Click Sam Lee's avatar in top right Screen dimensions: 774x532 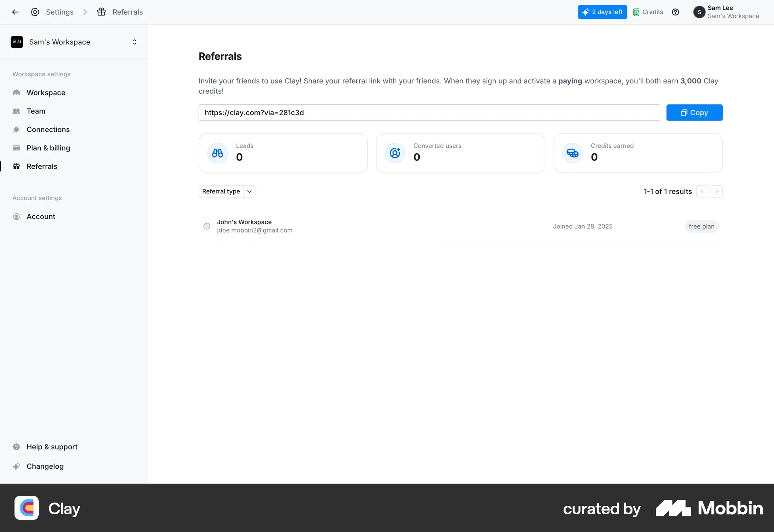pos(699,12)
